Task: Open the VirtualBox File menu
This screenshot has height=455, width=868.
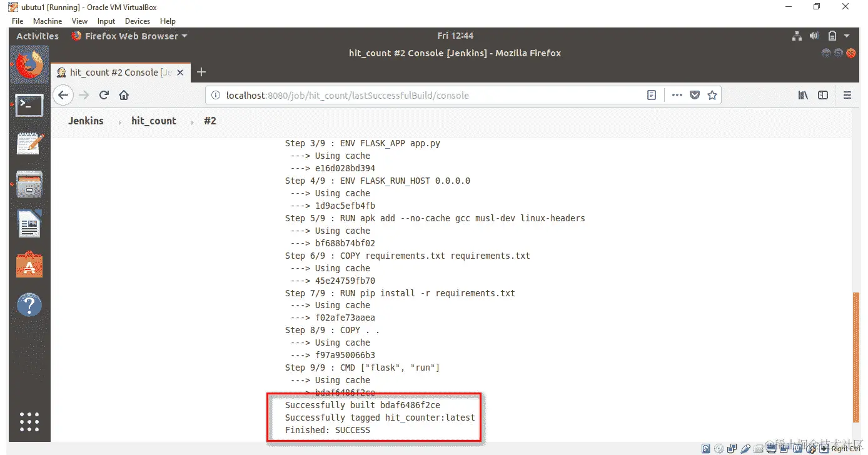Action: (18, 21)
